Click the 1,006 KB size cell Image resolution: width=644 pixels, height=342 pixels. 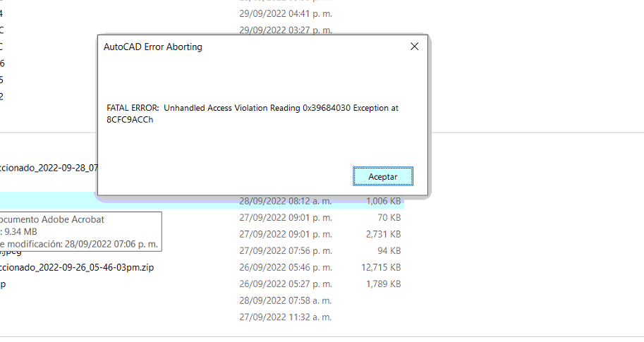coord(383,201)
